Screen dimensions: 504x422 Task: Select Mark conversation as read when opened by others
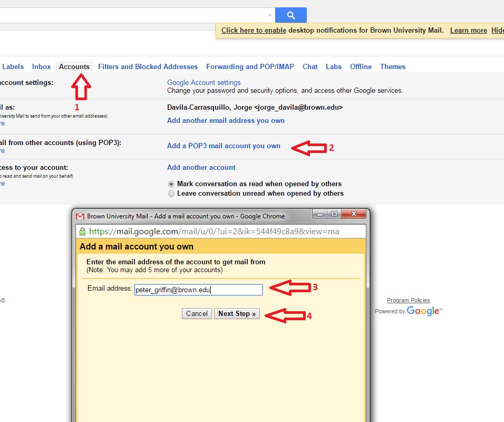click(x=171, y=184)
